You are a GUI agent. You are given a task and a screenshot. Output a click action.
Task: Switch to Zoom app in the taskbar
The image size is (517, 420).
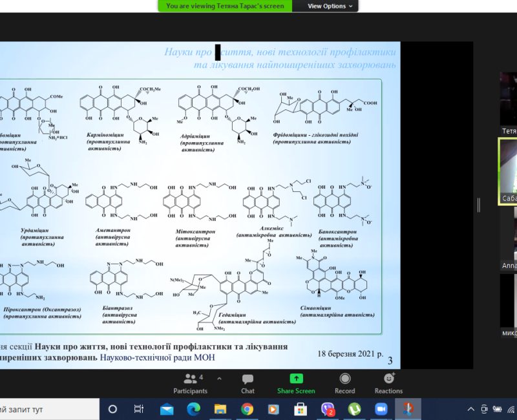pyautogui.click(x=381, y=409)
